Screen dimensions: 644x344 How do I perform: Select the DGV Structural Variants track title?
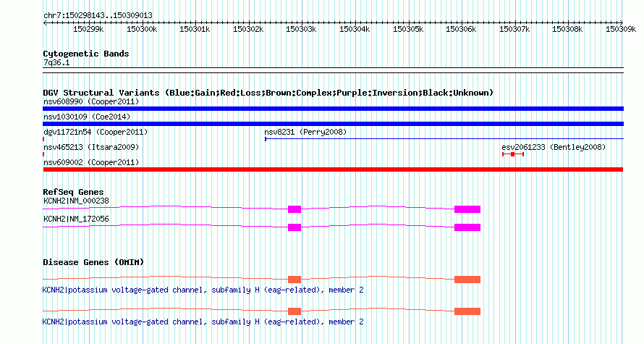click(268, 93)
